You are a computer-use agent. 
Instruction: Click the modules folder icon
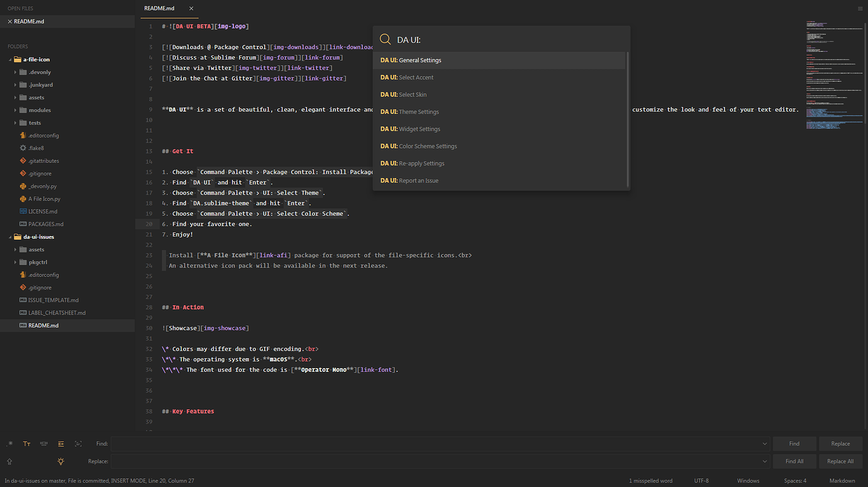(x=23, y=110)
